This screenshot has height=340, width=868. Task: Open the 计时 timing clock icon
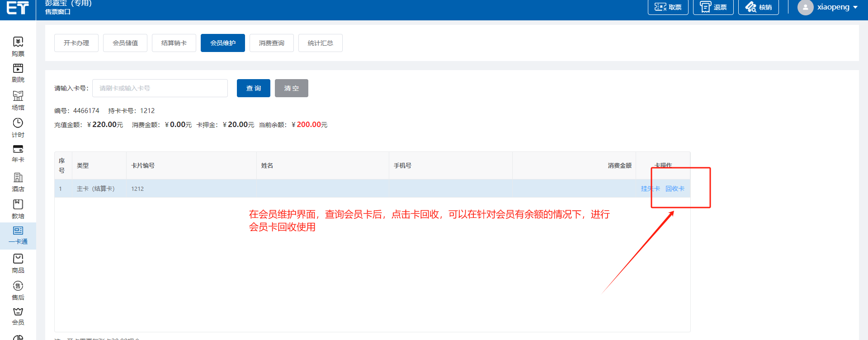pos(18,123)
